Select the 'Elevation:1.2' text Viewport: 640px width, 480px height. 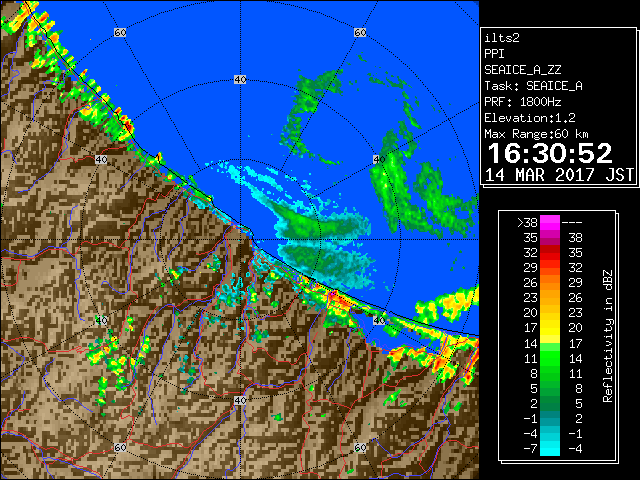pyautogui.click(x=530, y=118)
